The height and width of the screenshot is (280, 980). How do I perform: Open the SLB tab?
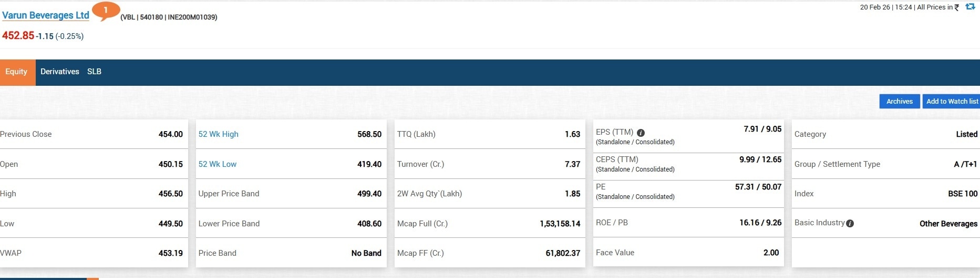coord(94,72)
